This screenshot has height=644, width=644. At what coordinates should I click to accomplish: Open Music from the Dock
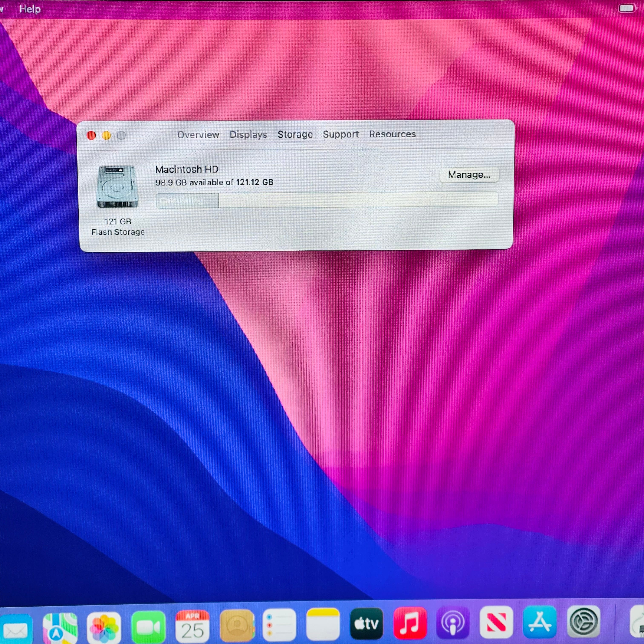tap(410, 623)
